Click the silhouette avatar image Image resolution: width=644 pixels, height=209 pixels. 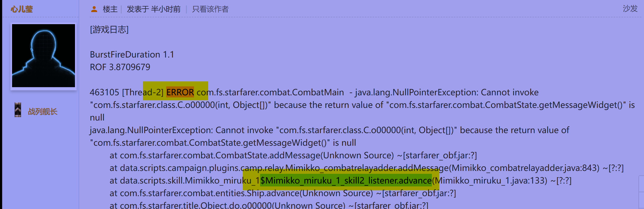44,56
